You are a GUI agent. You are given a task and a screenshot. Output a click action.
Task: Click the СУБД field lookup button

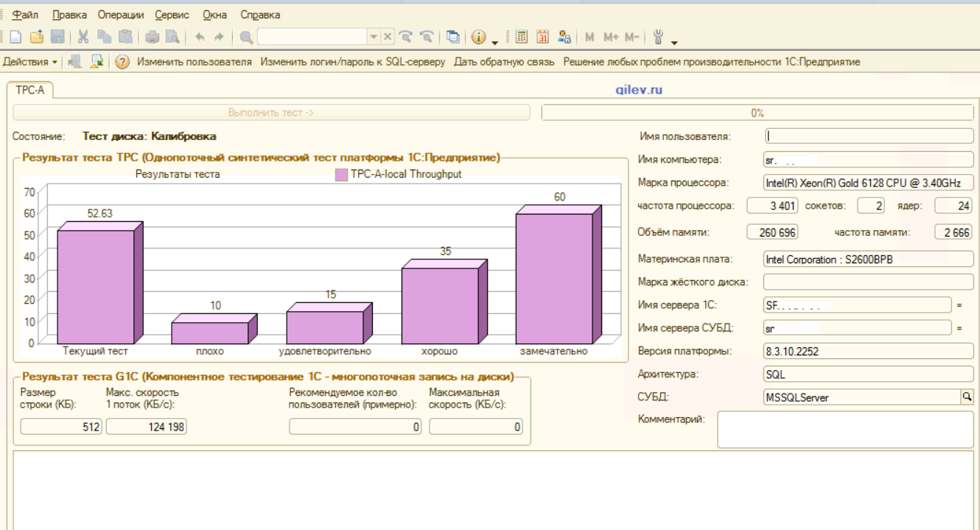967,397
